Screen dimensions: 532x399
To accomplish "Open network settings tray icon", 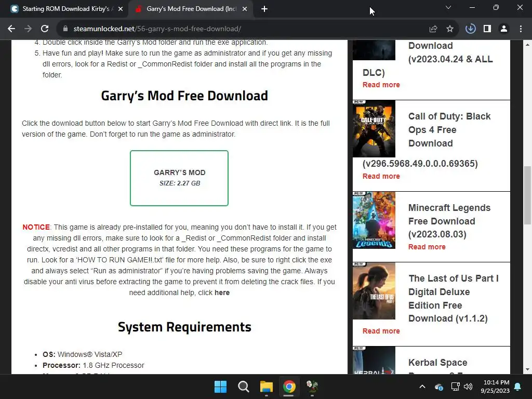I will pyautogui.click(x=455, y=387).
